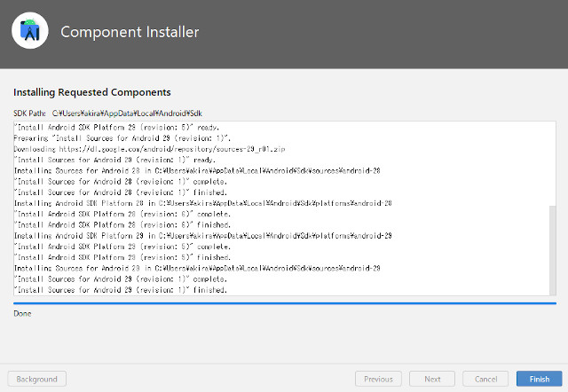The image size is (568, 392).
Task: Click the Background button
Action: click(x=37, y=379)
